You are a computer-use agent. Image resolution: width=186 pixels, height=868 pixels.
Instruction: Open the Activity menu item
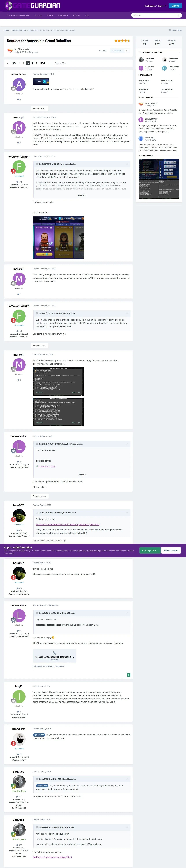77,15
